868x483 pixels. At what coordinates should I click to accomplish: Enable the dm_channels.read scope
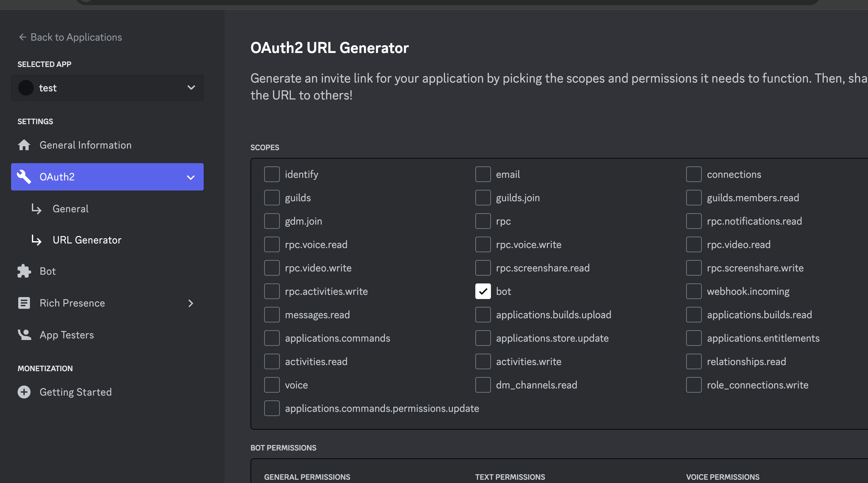483,385
